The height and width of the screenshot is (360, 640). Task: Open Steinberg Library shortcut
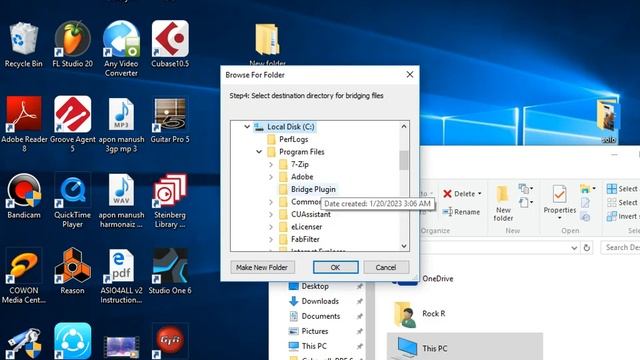(170, 201)
